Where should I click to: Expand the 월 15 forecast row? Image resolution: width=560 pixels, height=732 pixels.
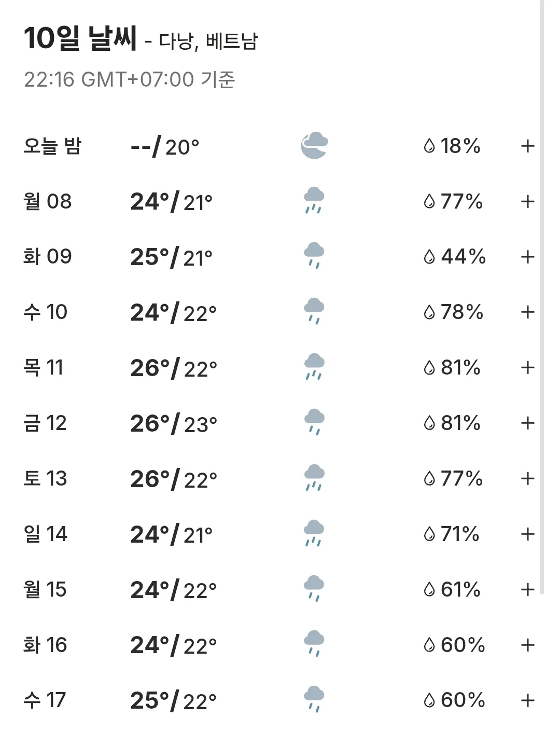click(527, 589)
